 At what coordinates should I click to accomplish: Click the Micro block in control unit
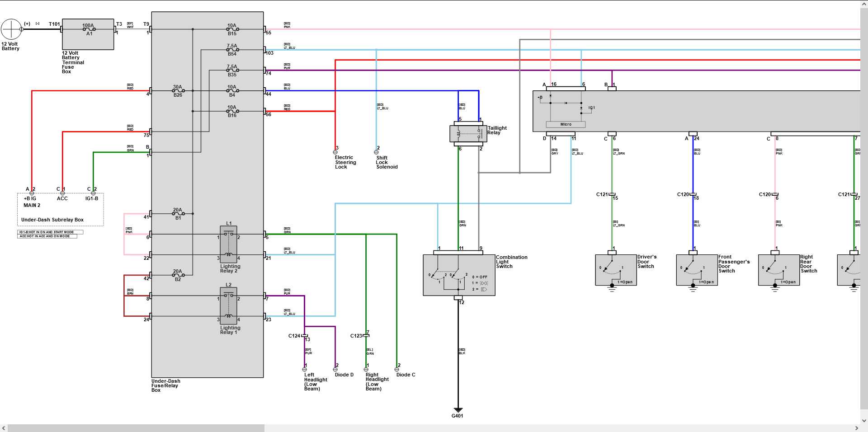click(x=566, y=124)
